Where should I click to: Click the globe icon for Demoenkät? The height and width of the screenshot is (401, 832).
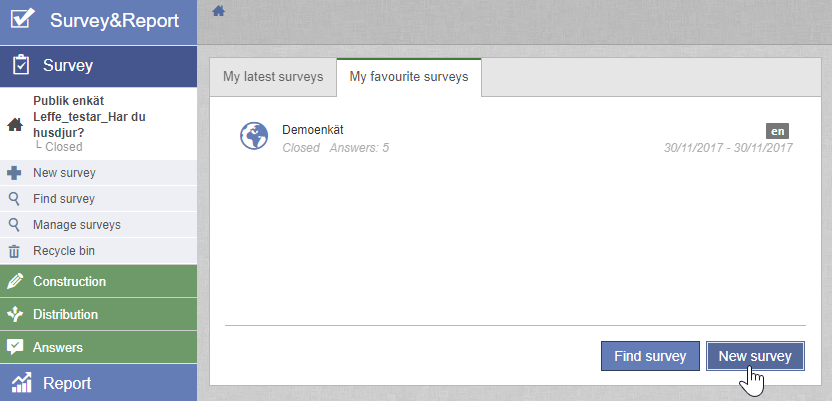[255, 136]
